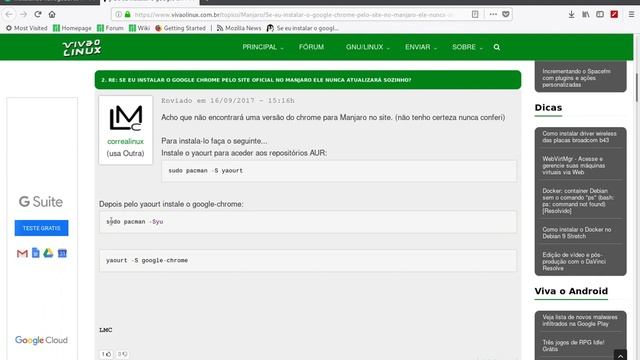Expand the SOBRE dropdown menu

(467, 47)
